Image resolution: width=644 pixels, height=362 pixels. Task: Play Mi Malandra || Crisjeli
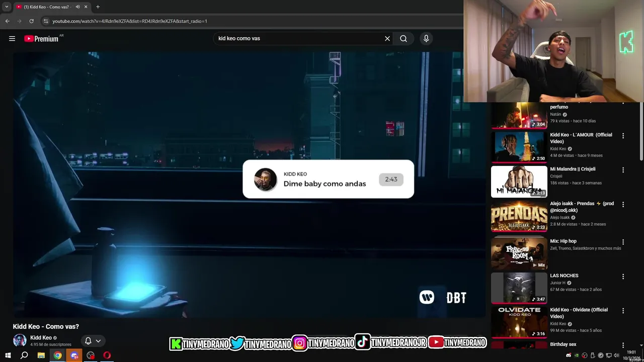point(573,169)
